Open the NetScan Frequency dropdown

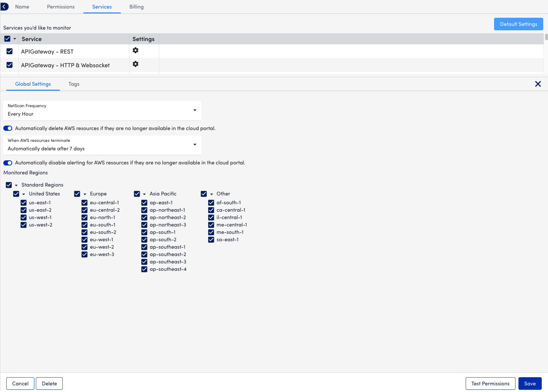click(x=102, y=110)
